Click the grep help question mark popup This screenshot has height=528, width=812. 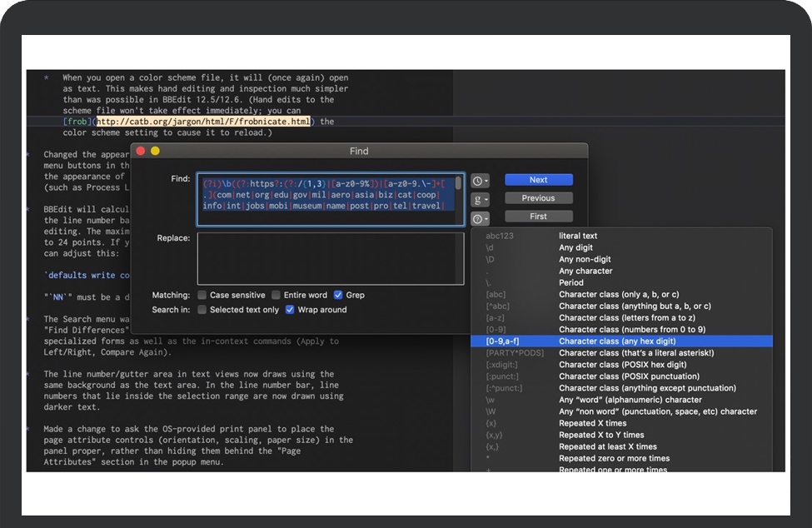pyautogui.click(x=480, y=219)
